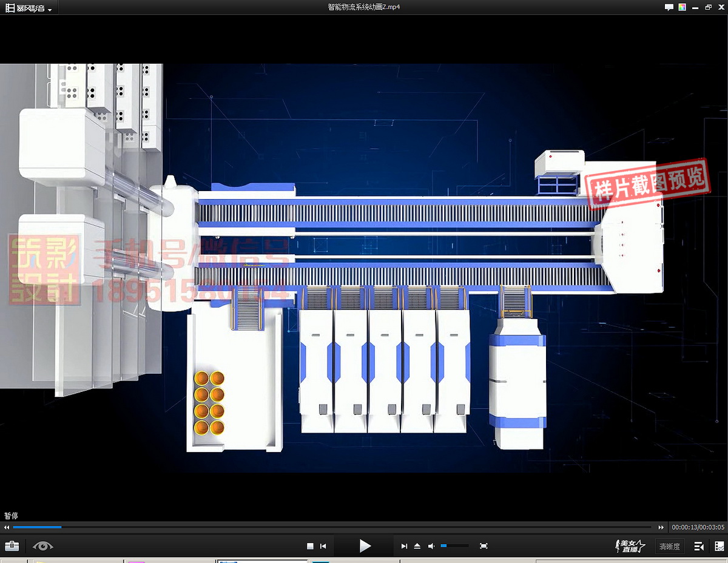
Task: Open the toolbox icon at bottom left
Action: 12,546
